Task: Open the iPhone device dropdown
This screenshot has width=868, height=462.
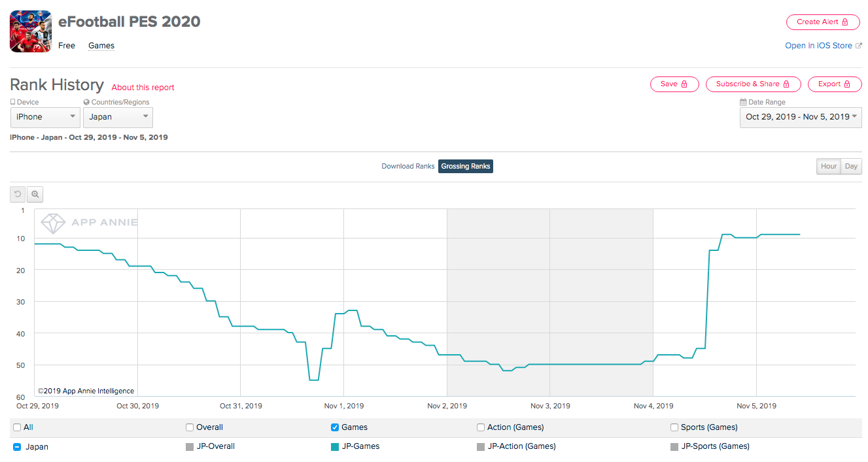Action: pos(45,117)
